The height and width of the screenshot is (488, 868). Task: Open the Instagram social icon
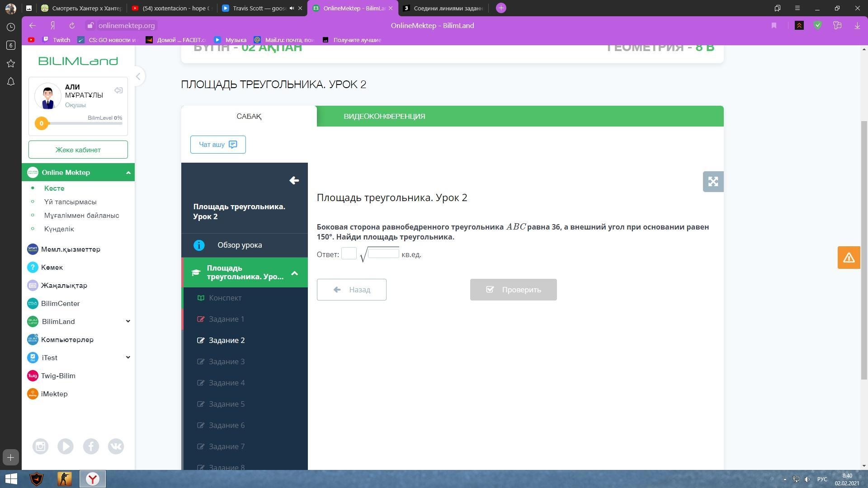(40, 446)
